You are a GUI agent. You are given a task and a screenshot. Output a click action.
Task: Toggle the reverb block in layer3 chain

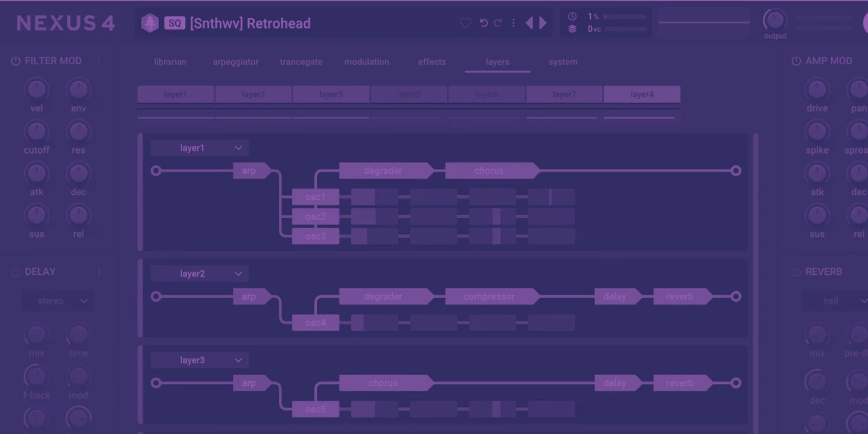[x=683, y=383]
